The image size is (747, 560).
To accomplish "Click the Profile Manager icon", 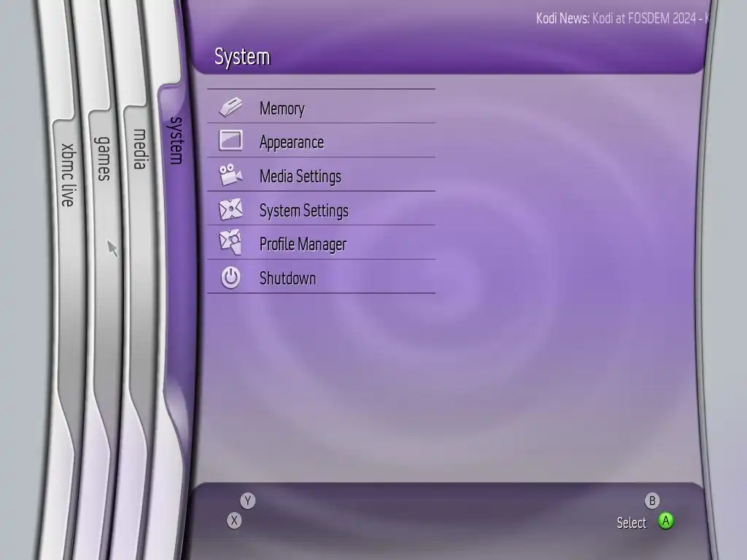I will (231, 242).
